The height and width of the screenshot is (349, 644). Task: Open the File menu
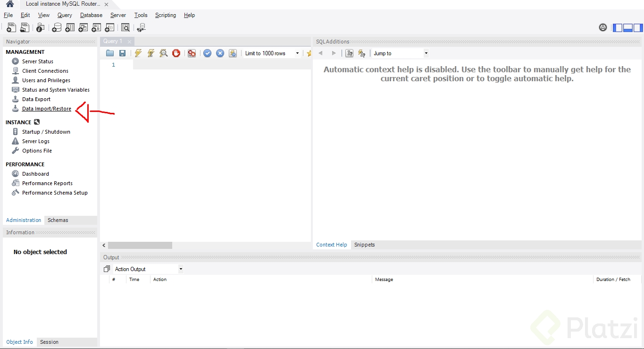click(8, 15)
